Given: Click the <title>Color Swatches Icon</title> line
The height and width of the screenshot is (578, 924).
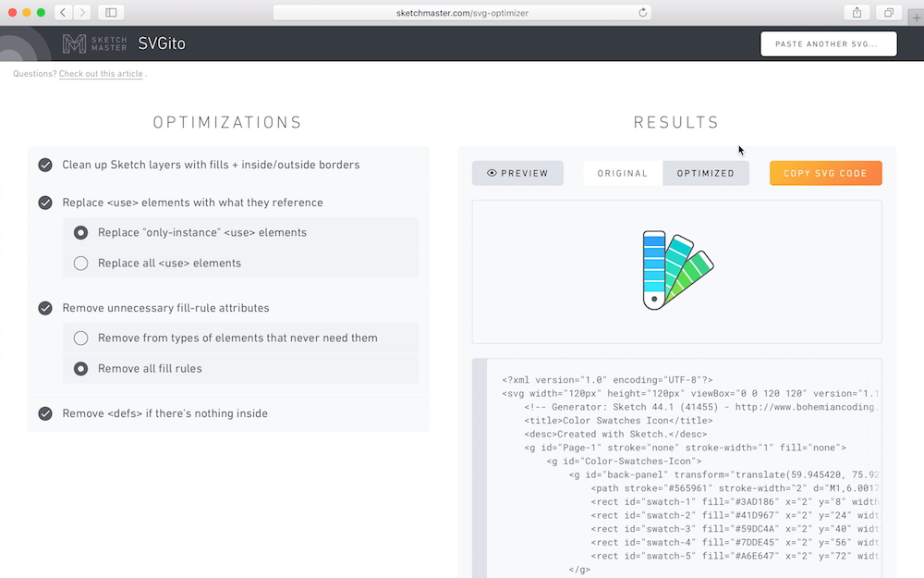Looking at the screenshot, I should coord(618,421).
